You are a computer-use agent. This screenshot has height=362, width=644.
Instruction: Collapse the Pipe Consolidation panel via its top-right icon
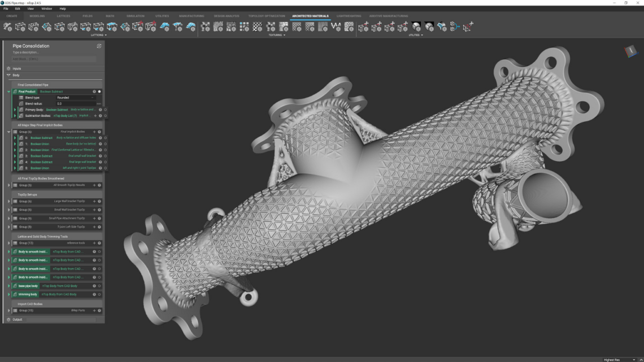coord(99,46)
